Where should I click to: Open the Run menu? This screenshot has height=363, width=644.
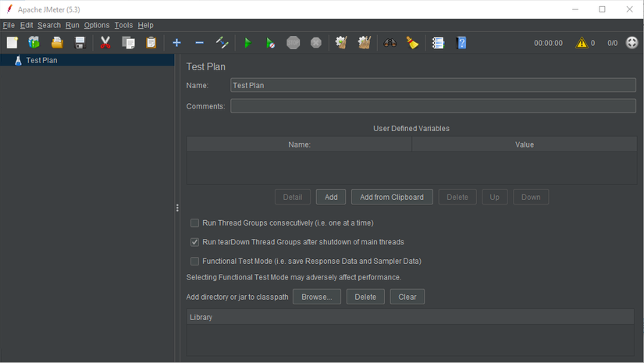click(x=72, y=25)
